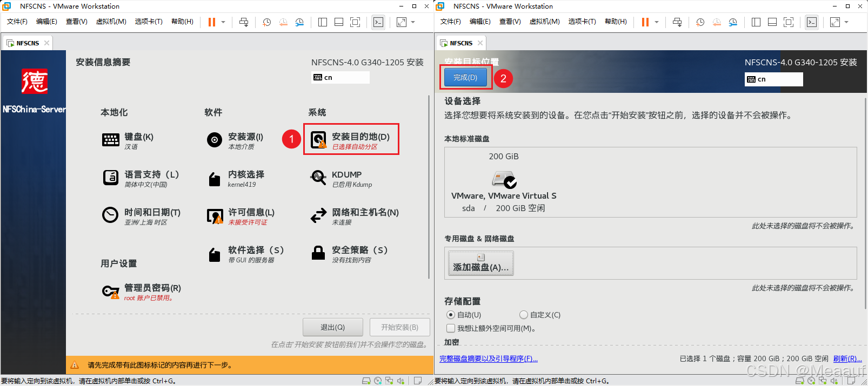This screenshot has height=386, width=868.
Task: Click the cn keyboard layout field on right
Action: coord(774,79)
